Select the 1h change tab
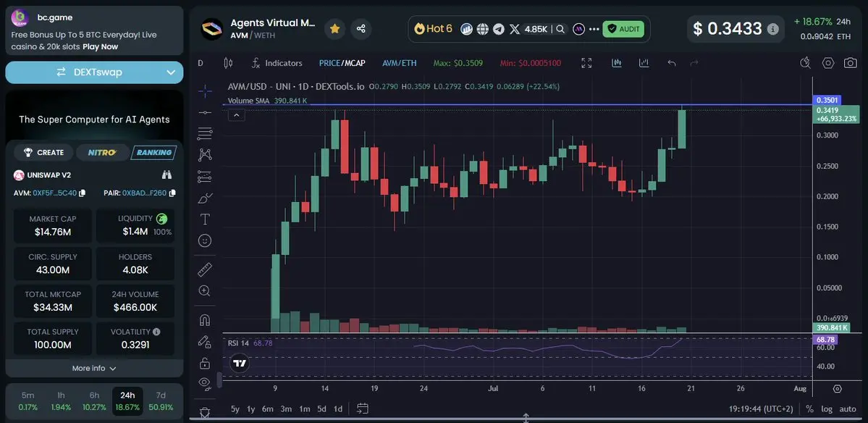The width and height of the screenshot is (868, 423). 61,401
